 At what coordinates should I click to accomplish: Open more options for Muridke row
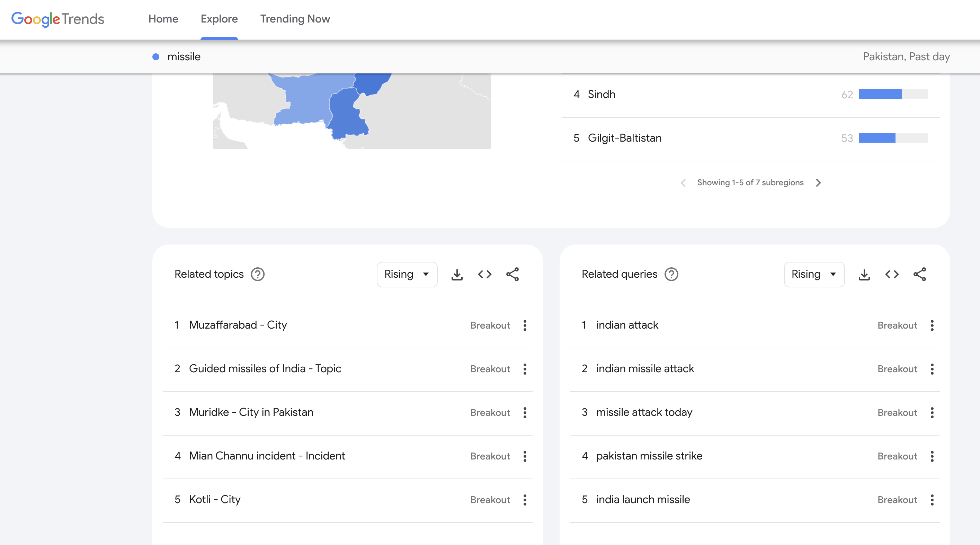click(x=525, y=413)
